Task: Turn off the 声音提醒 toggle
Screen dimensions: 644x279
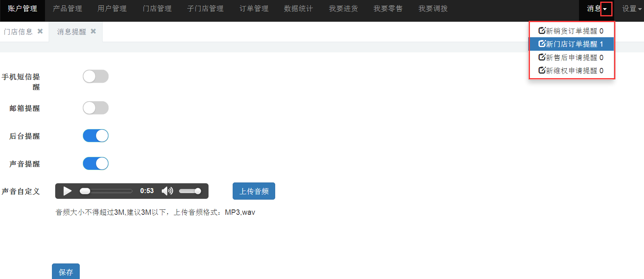Action: pyautogui.click(x=96, y=164)
